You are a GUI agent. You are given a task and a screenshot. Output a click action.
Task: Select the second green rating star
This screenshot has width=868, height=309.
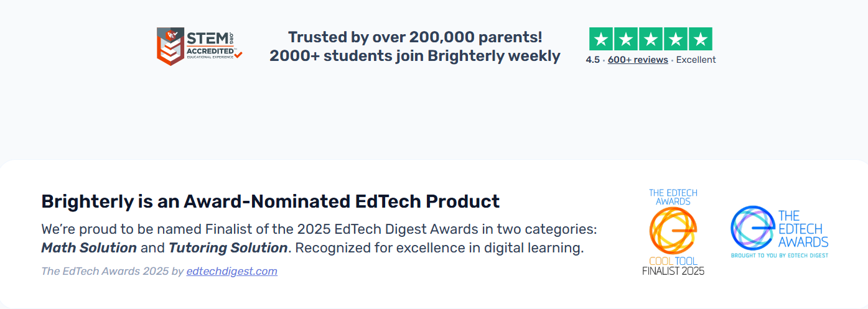(x=626, y=39)
